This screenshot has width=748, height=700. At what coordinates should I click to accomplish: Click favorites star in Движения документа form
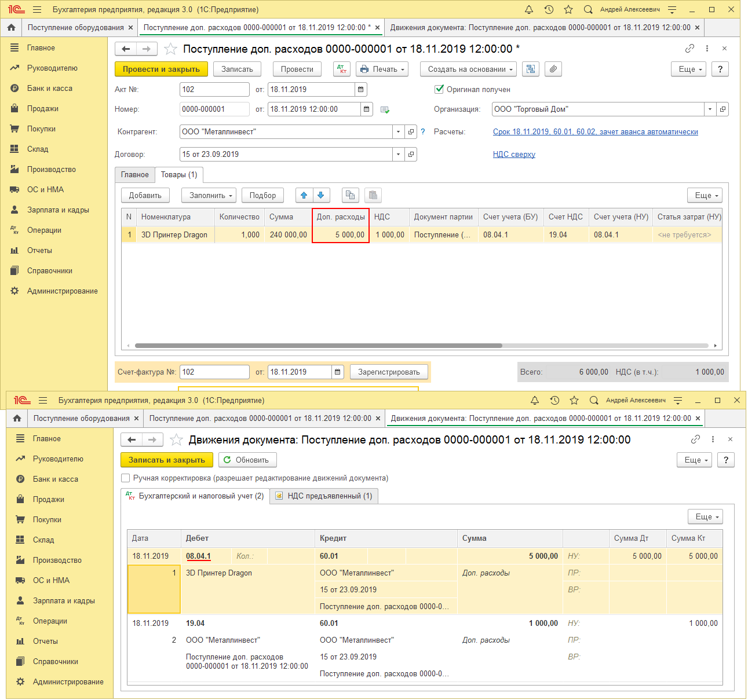tap(176, 439)
